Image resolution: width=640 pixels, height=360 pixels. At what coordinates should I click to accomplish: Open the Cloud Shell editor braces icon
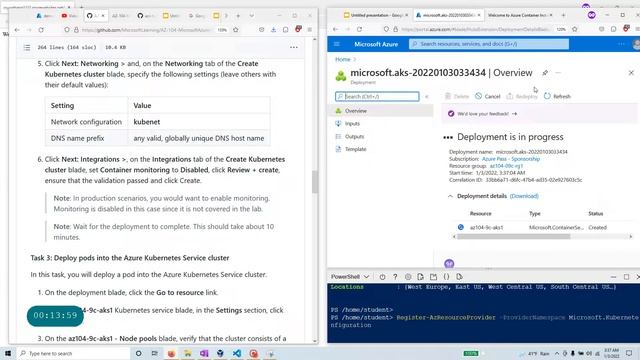coord(446,277)
